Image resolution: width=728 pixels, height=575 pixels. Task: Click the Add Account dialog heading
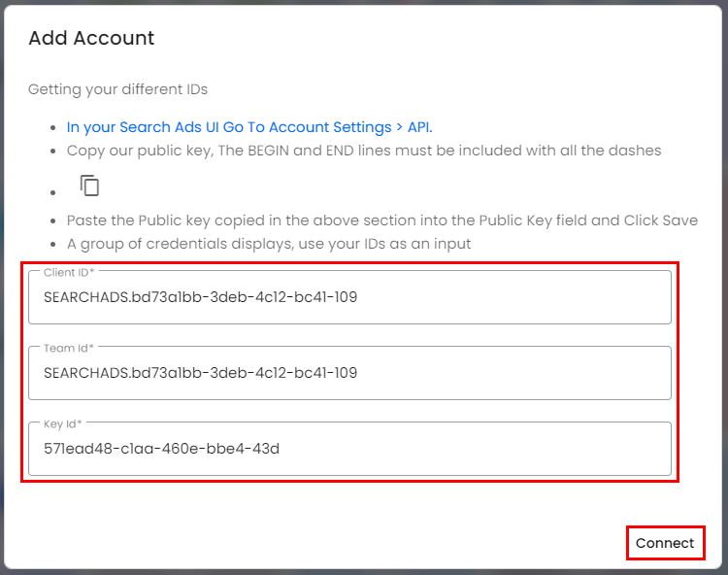[91, 39]
